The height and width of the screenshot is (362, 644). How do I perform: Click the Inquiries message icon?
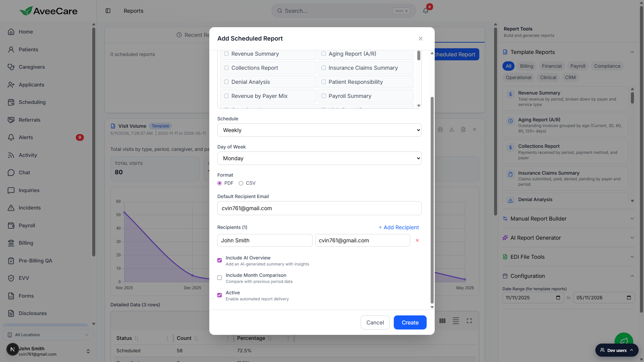[11, 190]
